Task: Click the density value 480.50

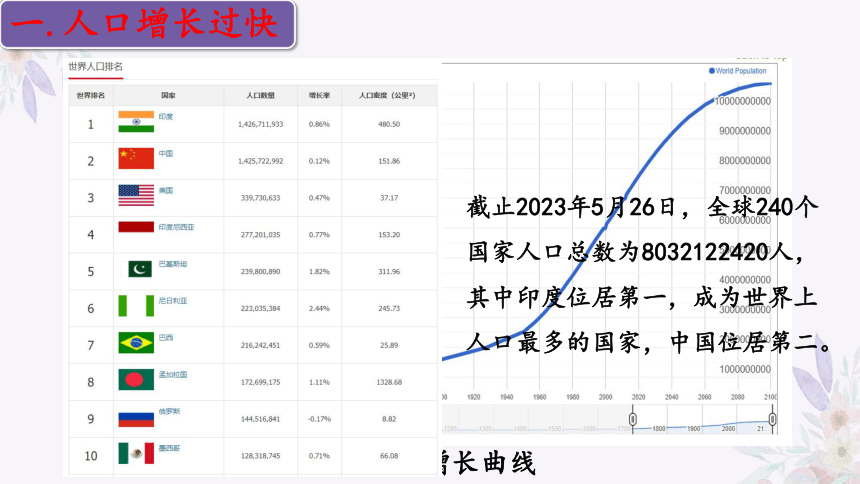Action: (389, 125)
